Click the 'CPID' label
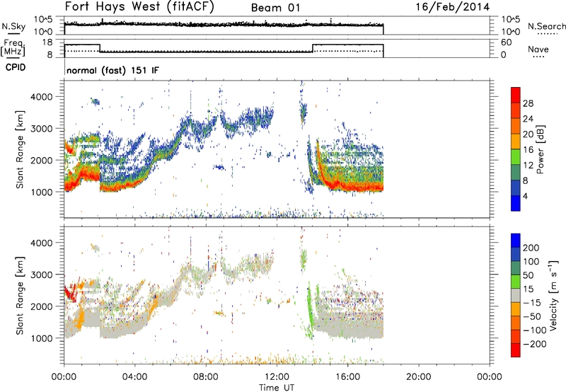Screen dimensions: 566x392 (x=16, y=67)
